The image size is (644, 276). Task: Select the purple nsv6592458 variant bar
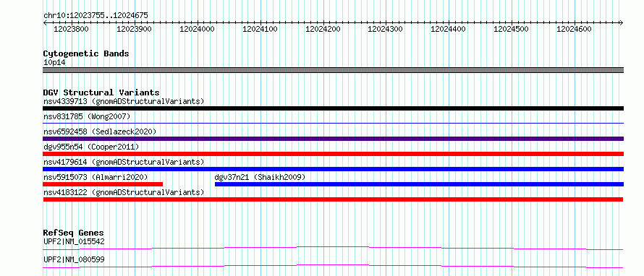click(x=333, y=139)
